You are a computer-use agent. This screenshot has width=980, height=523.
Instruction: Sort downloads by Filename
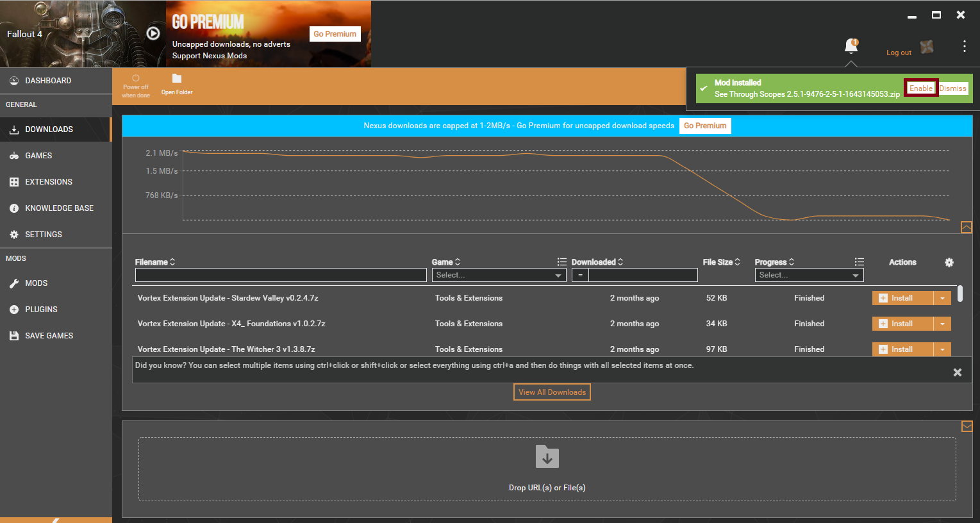(x=155, y=262)
